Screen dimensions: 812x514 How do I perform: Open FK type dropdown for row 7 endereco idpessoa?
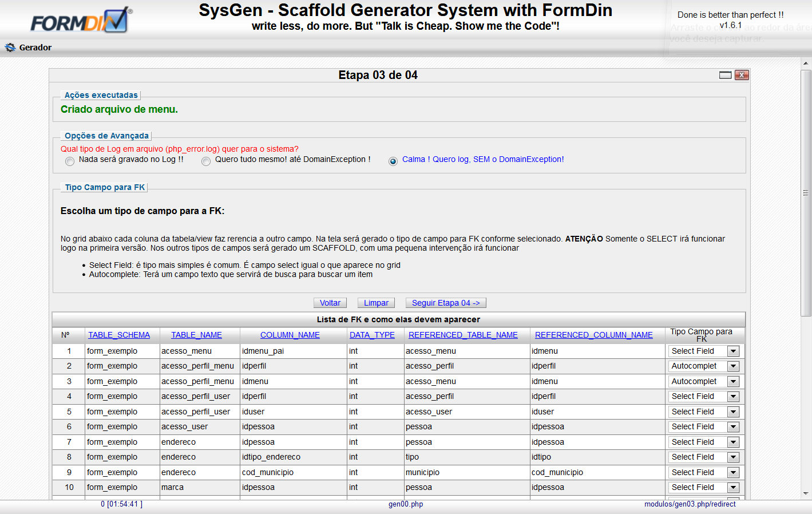704,442
